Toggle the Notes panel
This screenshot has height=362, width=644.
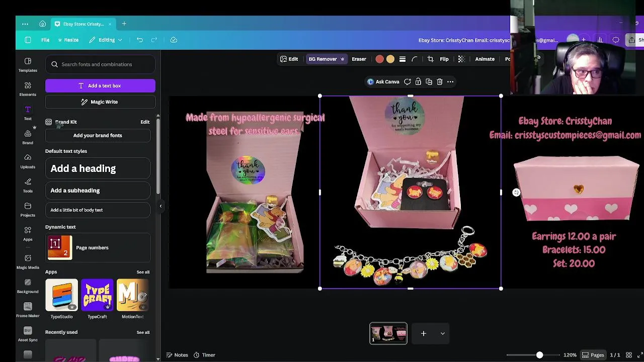(177, 355)
